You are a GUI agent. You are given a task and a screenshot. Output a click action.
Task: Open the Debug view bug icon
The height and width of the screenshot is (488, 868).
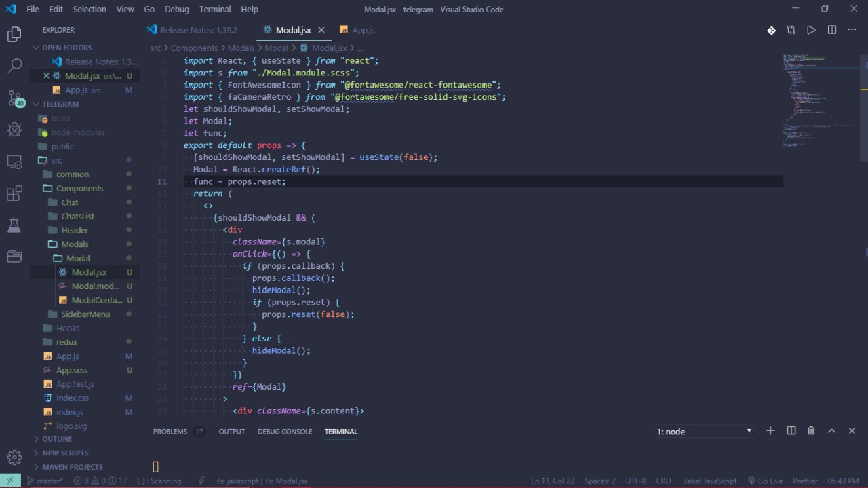coord(14,129)
